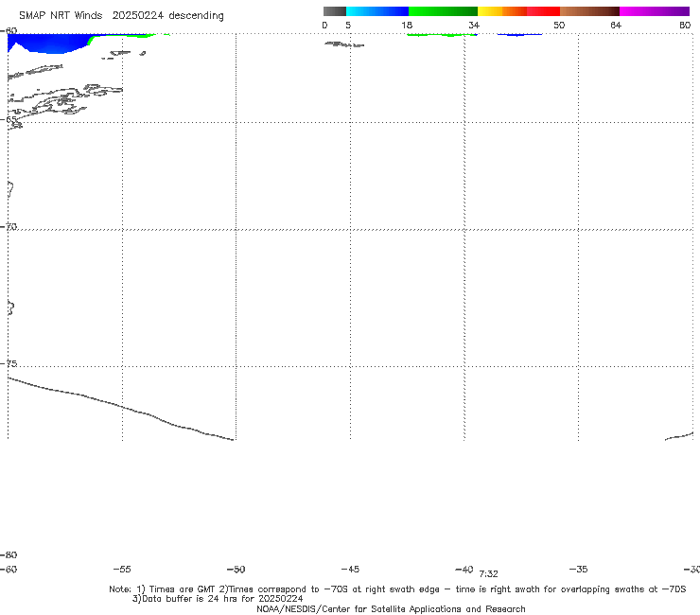The width and height of the screenshot is (700, 615).
Task: Pick the brown segment of the color scale
Action: (x=589, y=11)
